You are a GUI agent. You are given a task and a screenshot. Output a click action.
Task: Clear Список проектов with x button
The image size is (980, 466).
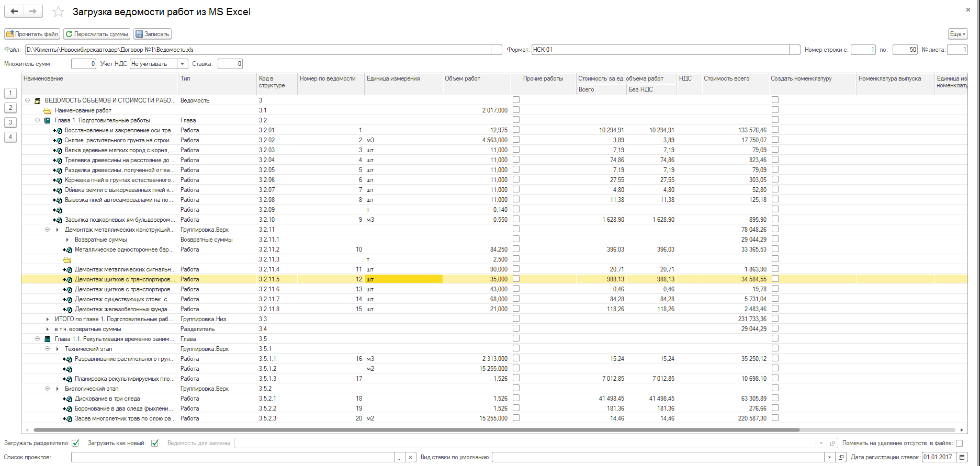tap(411, 457)
